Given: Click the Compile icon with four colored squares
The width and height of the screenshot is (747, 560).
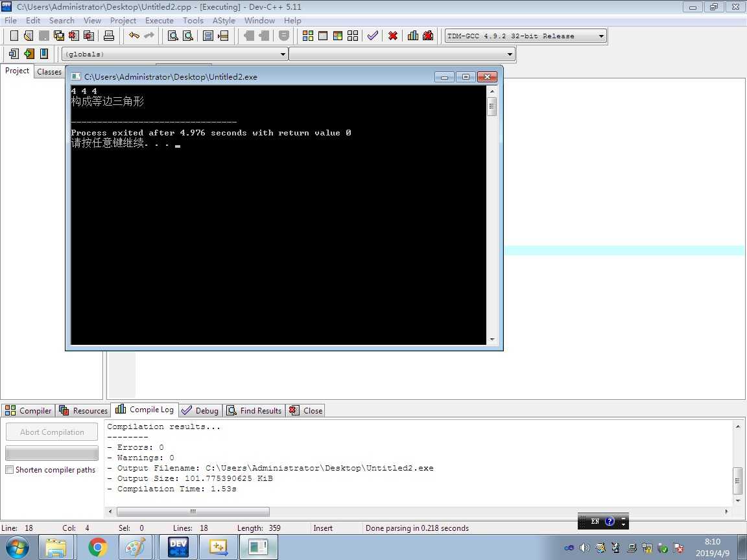Looking at the screenshot, I should pos(308,36).
